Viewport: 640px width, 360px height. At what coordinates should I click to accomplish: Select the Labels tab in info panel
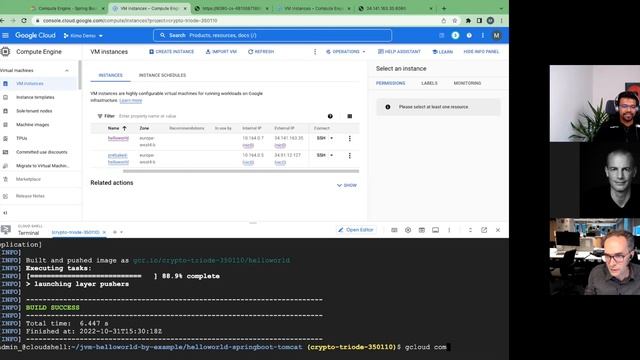[x=429, y=83]
